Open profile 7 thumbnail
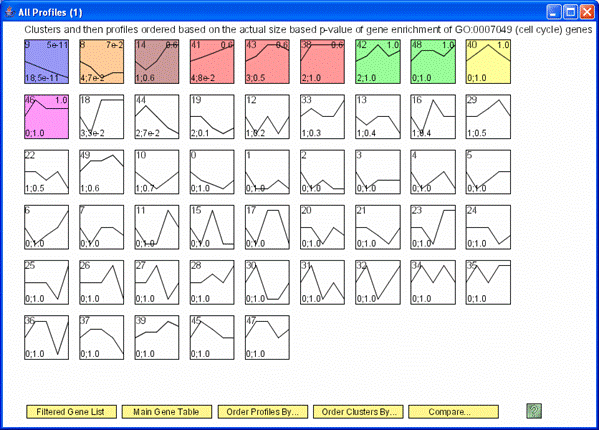The image size is (599, 430). (x=102, y=227)
